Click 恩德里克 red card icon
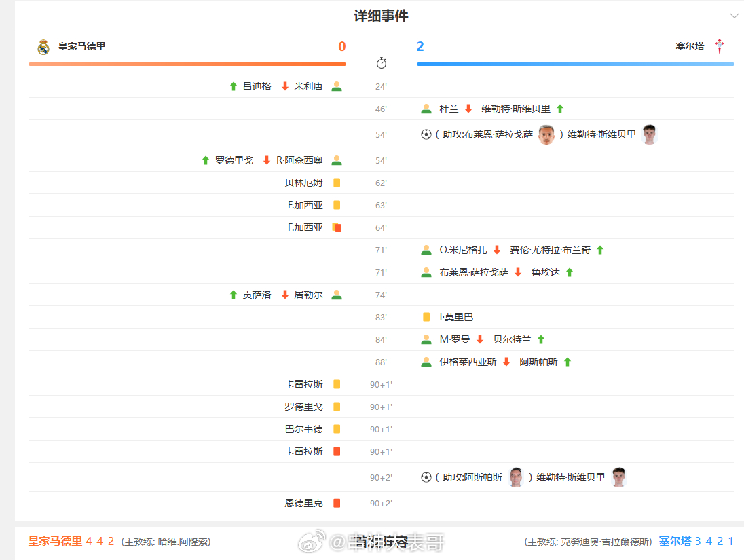 tap(337, 503)
